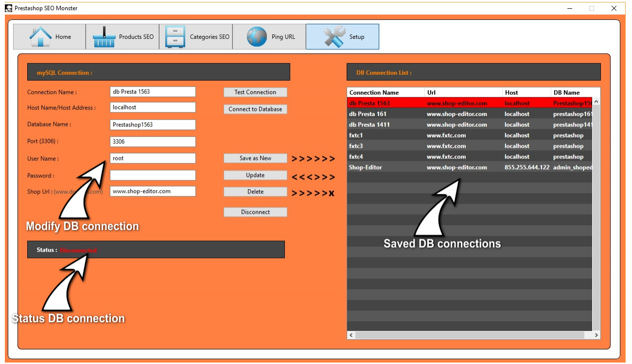Image resolution: width=632 pixels, height=364 pixels.
Task: Click the Setup wrench and screwdriver icon
Action: pos(334,37)
